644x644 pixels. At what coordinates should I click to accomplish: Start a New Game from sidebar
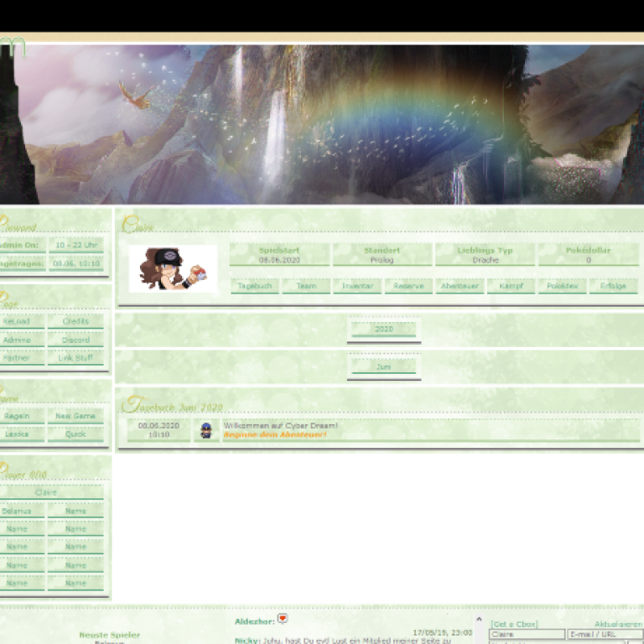(75, 417)
